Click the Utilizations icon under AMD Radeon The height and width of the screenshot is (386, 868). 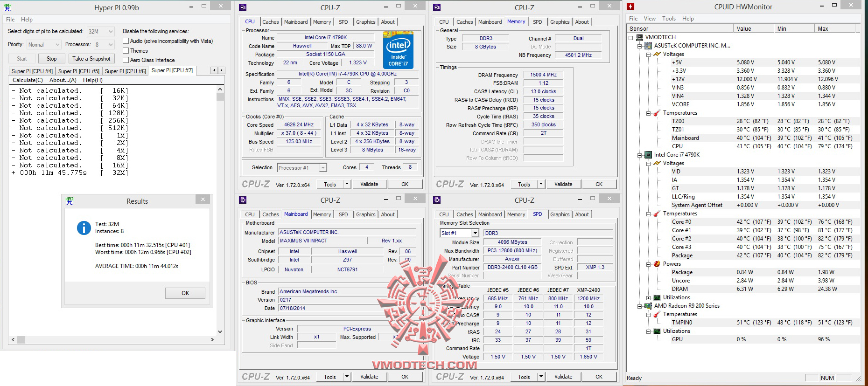point(657,331)
